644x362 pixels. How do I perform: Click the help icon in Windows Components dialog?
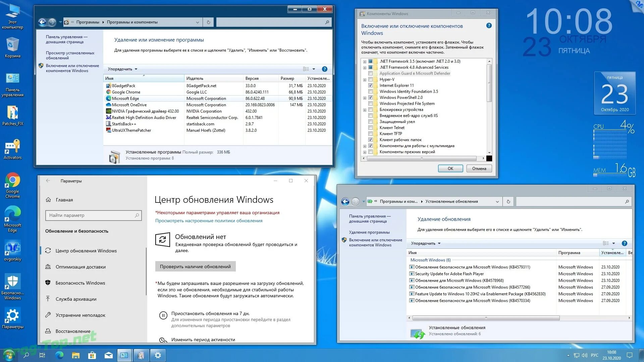[489, 26]
